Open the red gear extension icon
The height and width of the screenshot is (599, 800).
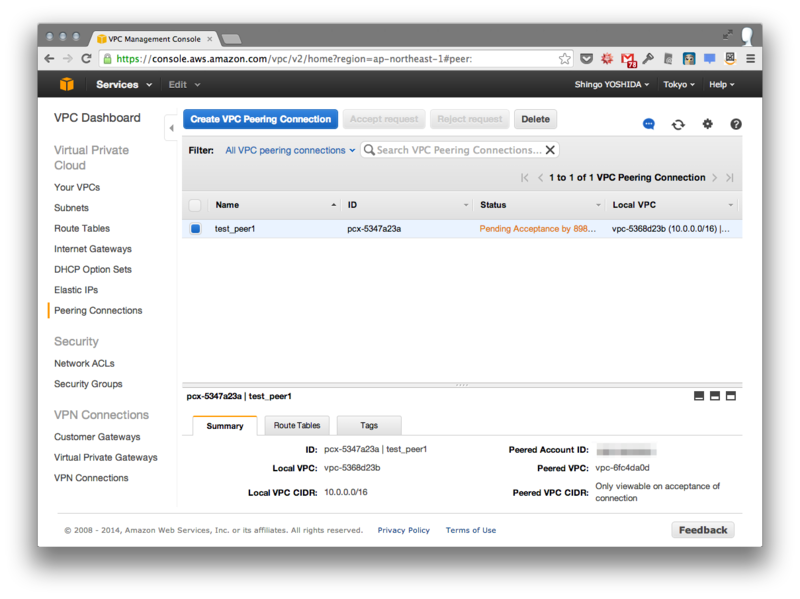pyautogui.click(x=607, y=59)
